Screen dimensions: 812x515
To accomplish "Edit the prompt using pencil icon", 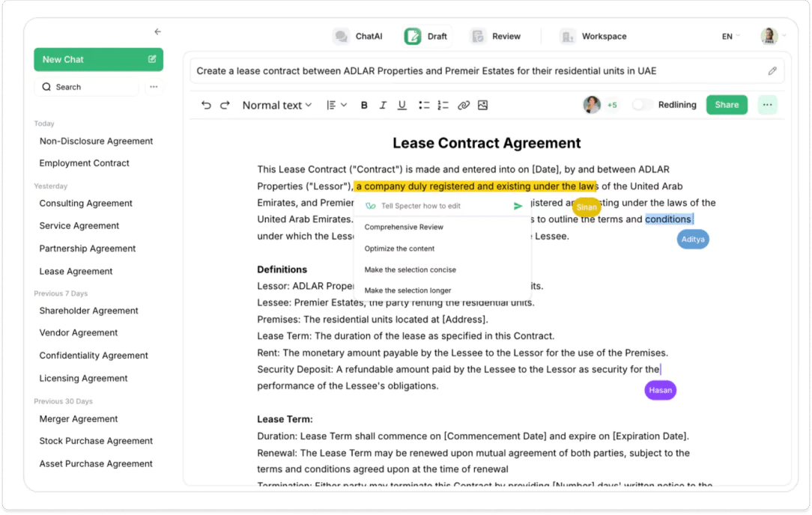I will [x=772, y=71].
